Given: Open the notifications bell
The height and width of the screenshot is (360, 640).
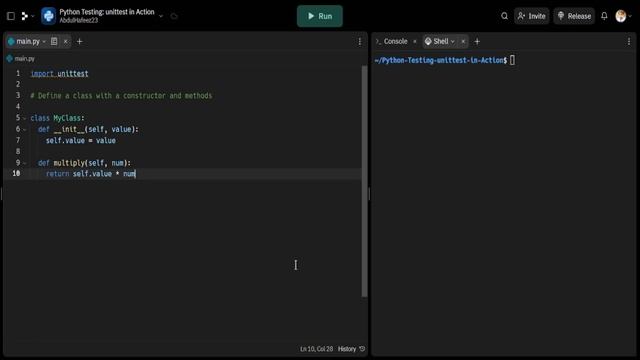Looking at the screenshot, I should pos(604,16).
